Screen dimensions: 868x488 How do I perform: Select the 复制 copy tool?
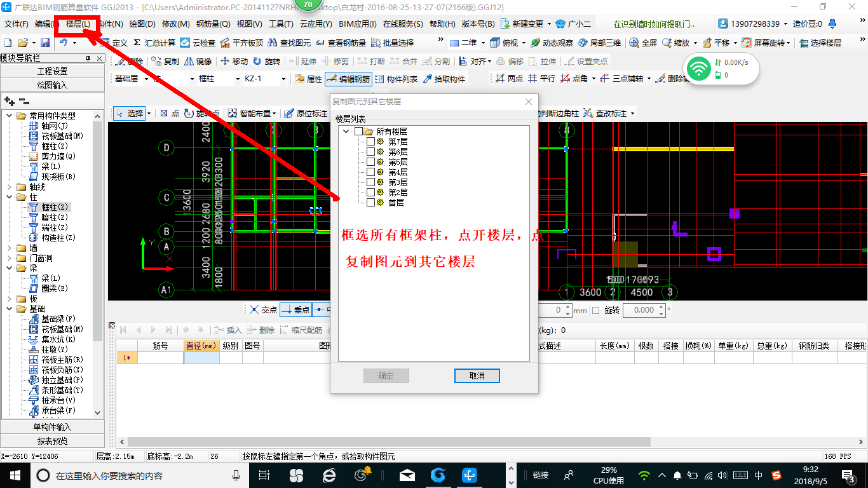(x=165, y=62)
